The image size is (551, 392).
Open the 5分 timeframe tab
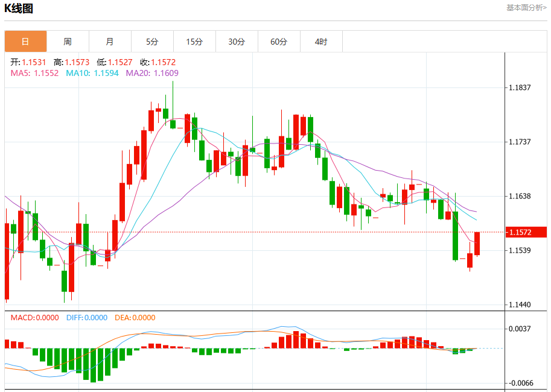152,42
